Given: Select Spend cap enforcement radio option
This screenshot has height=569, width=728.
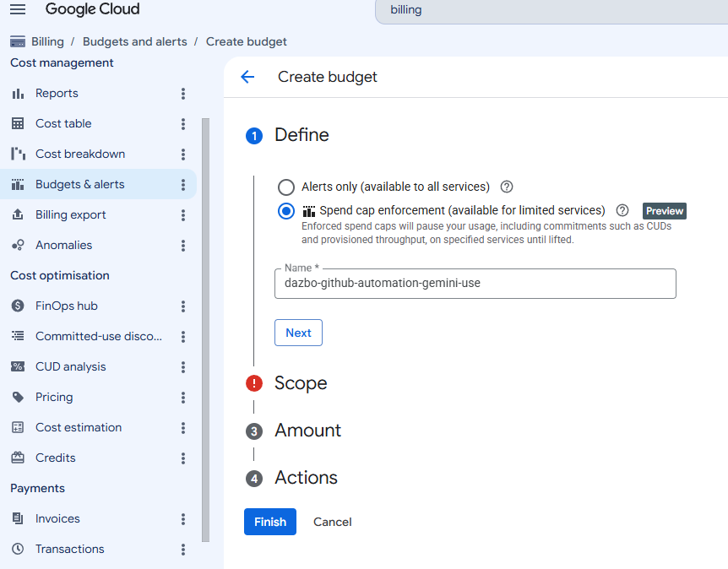Looking at the screenshot, I should click(286, 211).
